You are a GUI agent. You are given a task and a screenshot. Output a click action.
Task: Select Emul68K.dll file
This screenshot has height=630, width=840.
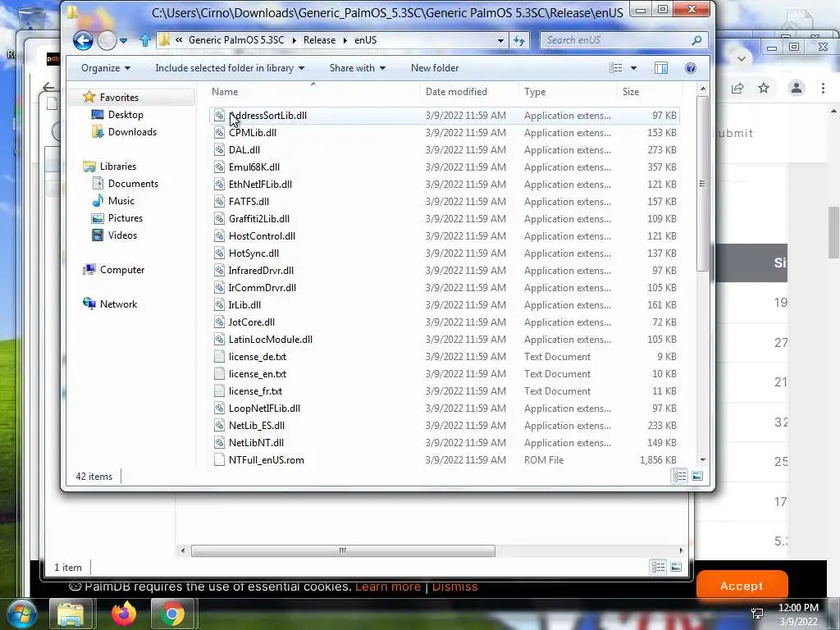[x=254, y=167]
